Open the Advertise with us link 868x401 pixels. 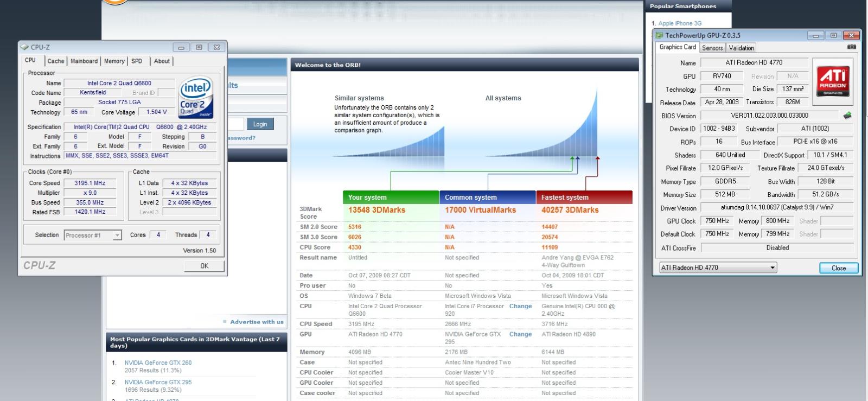point(257,322)
